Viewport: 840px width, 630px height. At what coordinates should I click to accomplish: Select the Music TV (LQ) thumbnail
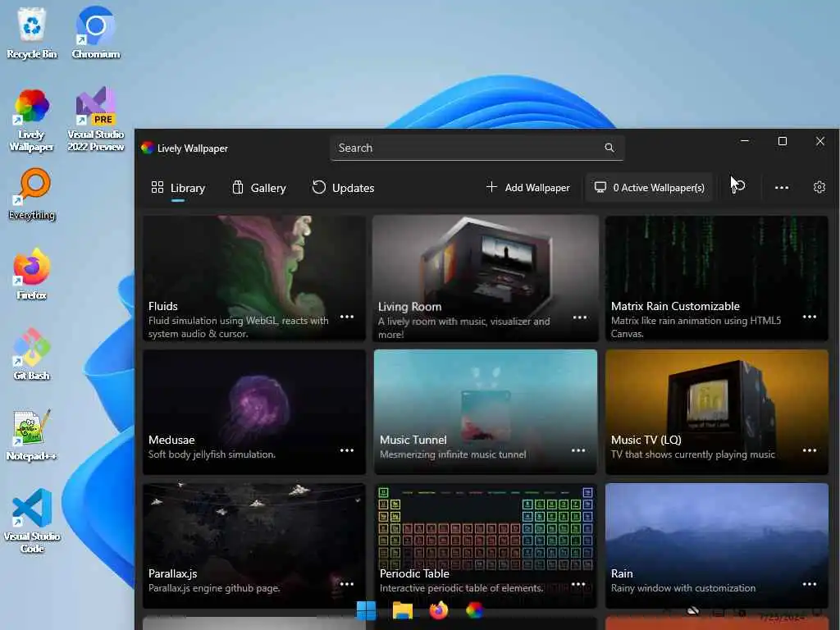click(x=717, y=412)
